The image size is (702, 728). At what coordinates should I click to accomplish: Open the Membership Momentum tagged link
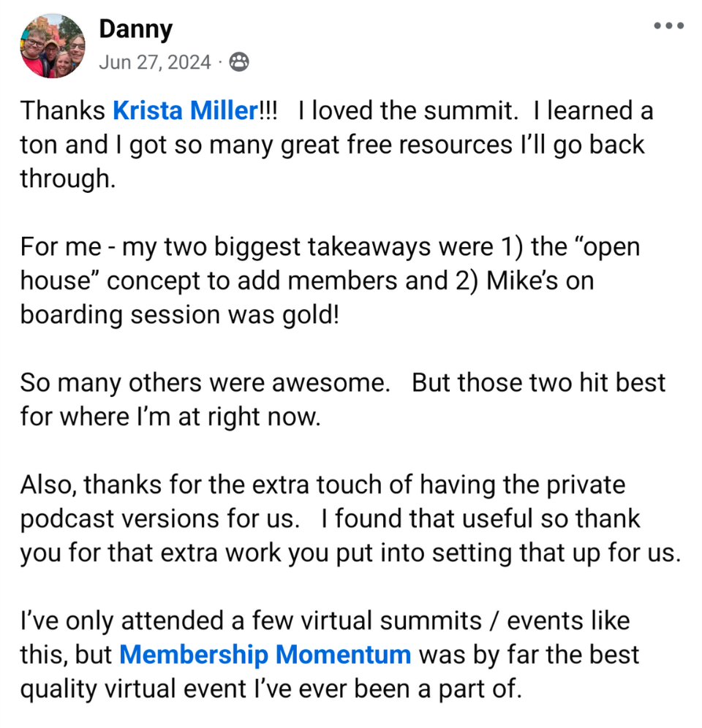pos(265,654)
